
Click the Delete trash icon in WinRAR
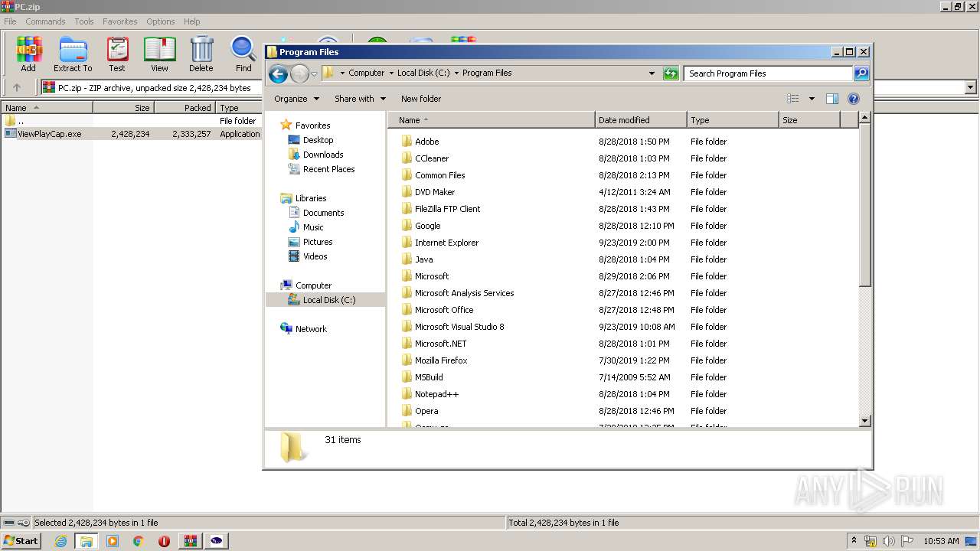pos(201,54)
